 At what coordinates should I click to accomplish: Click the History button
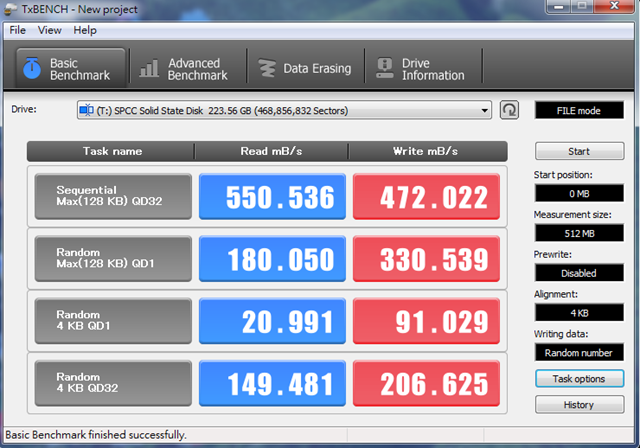coord(579,405)
